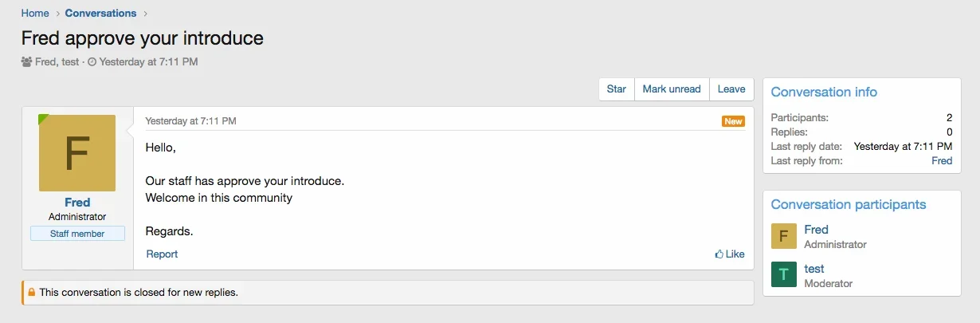Open Fred's profile from message username
The image size is (980, 323).
click(77, 203)
